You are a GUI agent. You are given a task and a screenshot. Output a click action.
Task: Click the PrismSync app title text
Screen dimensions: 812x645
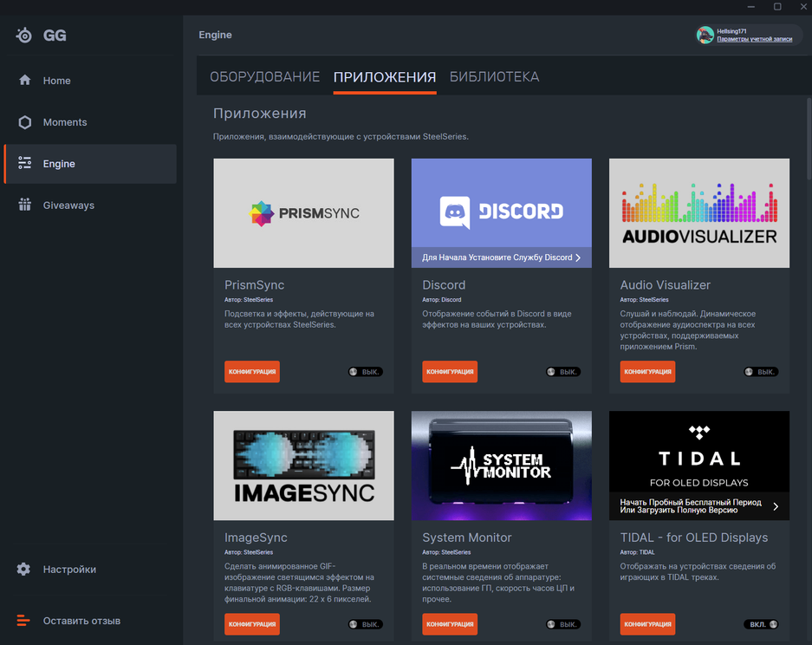tap(254, 285)
